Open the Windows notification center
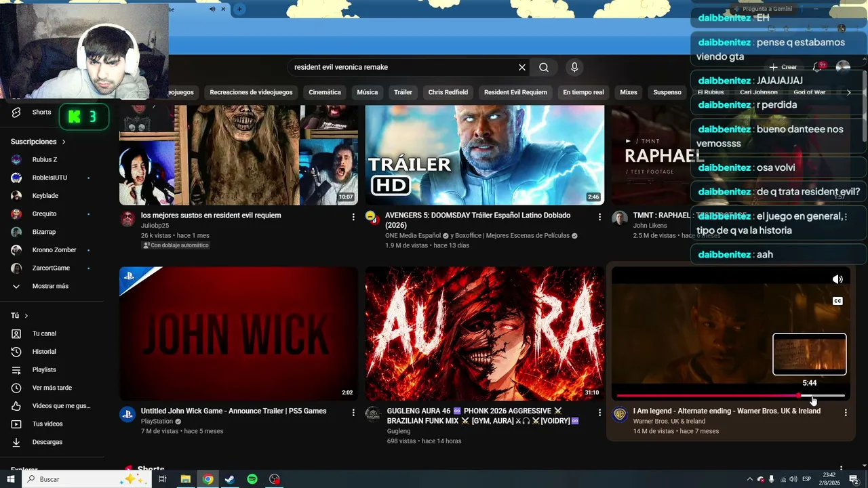The height and width of the screenshot is (488, 868). 854,479
